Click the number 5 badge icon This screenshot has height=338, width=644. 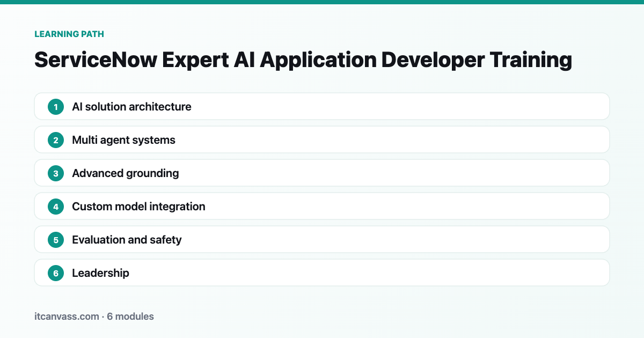tap(56, 240)
